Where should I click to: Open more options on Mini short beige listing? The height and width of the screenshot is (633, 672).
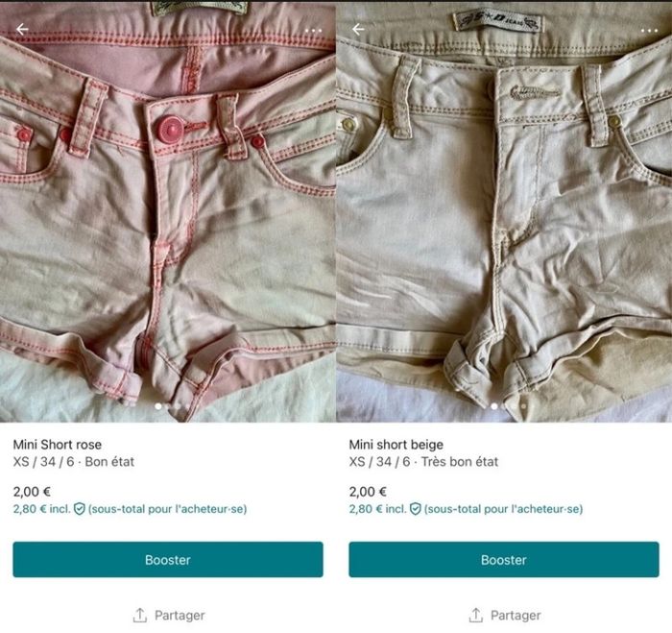(649, 30)
